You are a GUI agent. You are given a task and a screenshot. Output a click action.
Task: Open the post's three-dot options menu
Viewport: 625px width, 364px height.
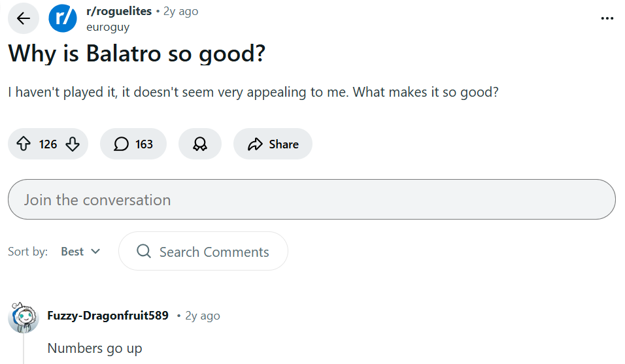[607, 18]
